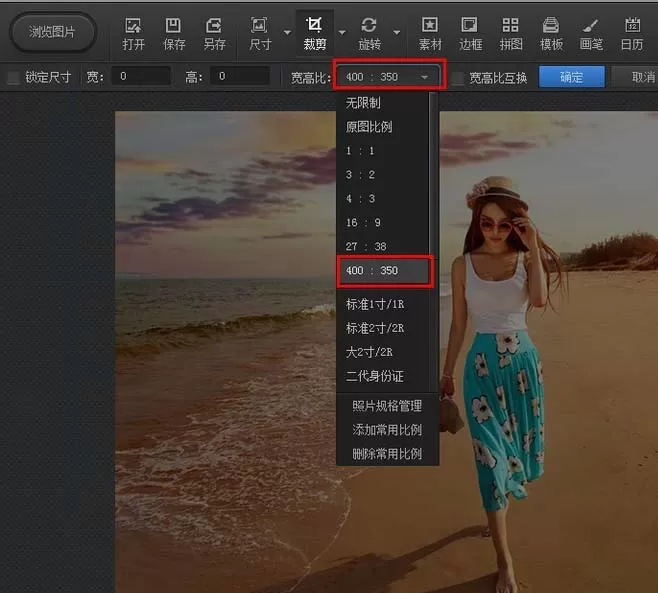Click the 旋转 rotate icon
658x593 pixels.
(369, 34)
